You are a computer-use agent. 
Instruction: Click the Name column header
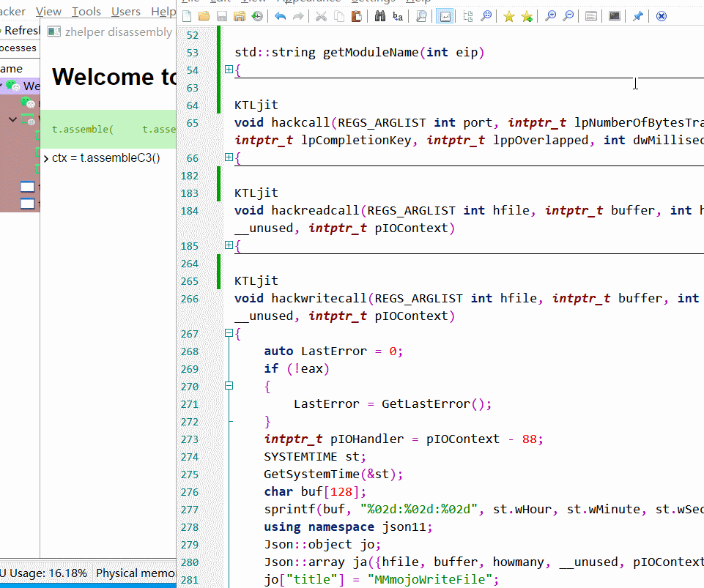pyautogui.click(x=11, y=69)
